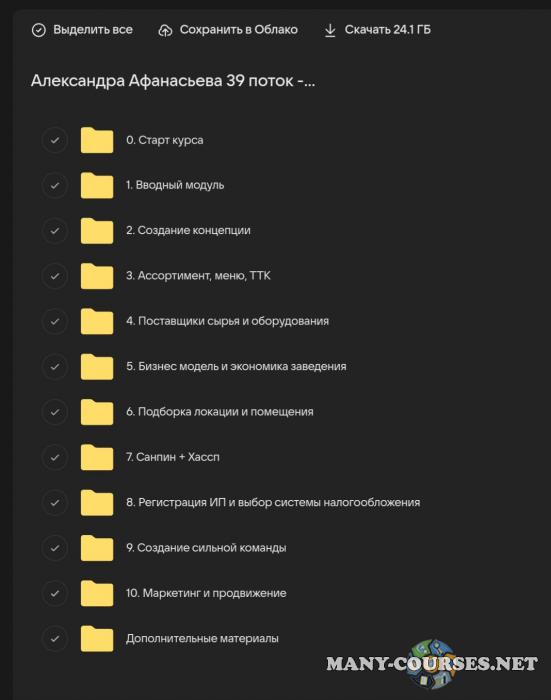The width and height of the screenshot is (551, 700).
Task: Open the '0. Старт курса' folder icon
Action: [97, 140]
